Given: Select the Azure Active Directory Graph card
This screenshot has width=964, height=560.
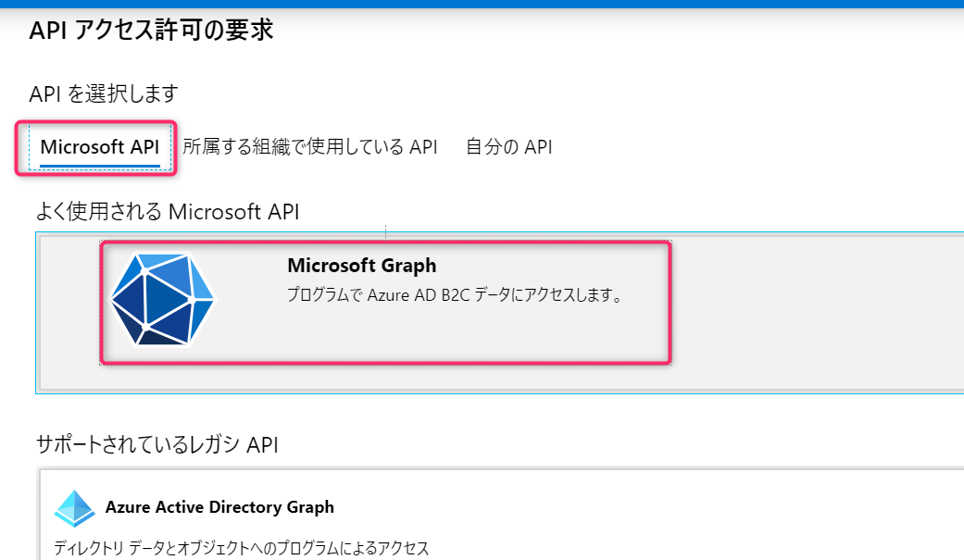Looking at the screenshot, I should 501,516.
